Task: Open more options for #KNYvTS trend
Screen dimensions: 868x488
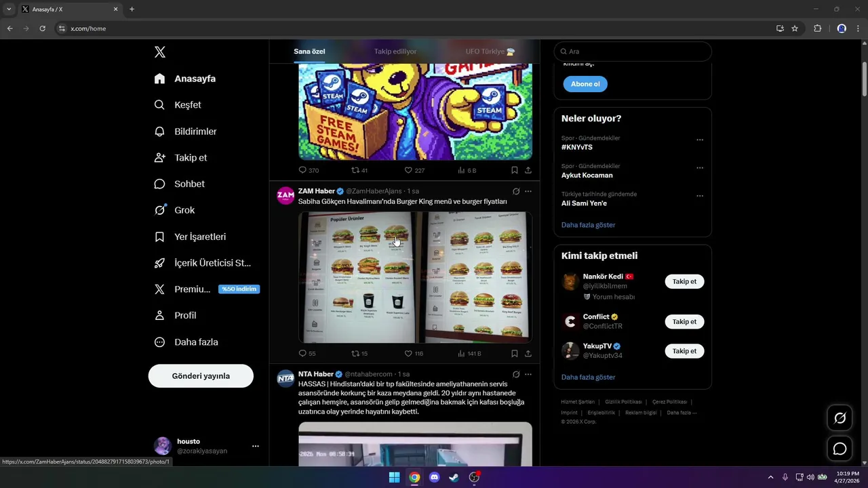Action: tap(700, 140)
